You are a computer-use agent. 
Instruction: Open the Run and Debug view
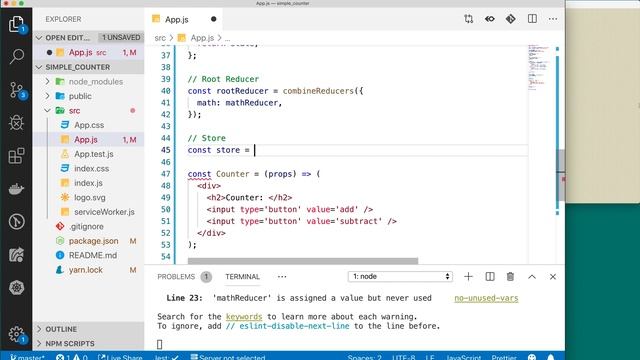[x=16, y=122]
